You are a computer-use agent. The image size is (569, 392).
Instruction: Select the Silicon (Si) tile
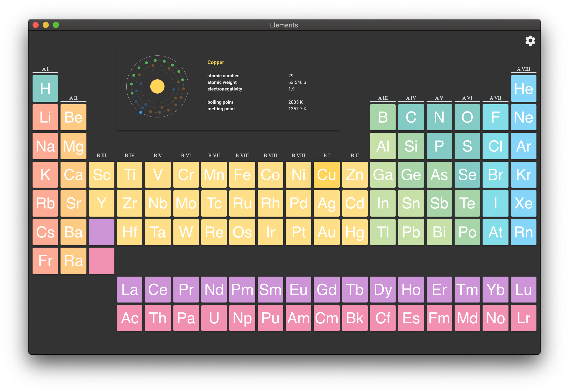click(x=411, y=146)
